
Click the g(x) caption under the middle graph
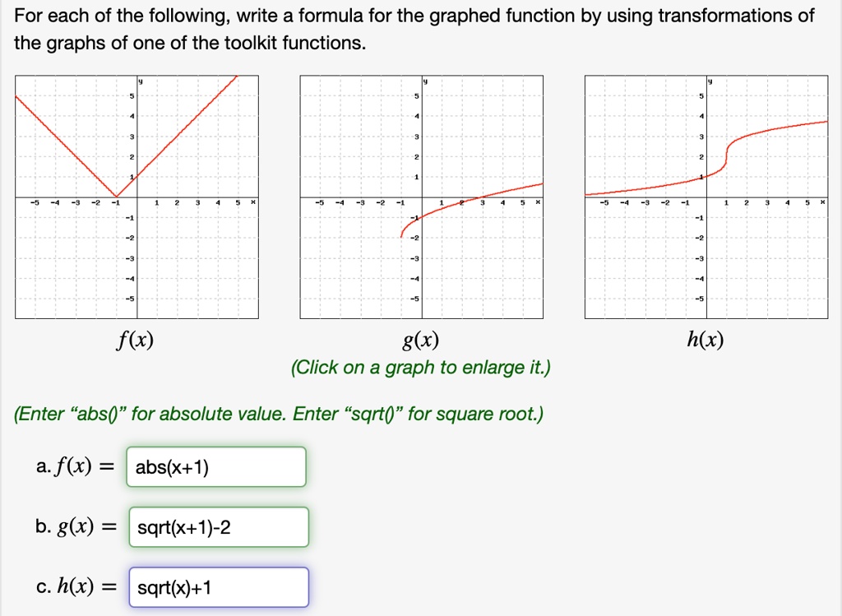tap(422, 340)
